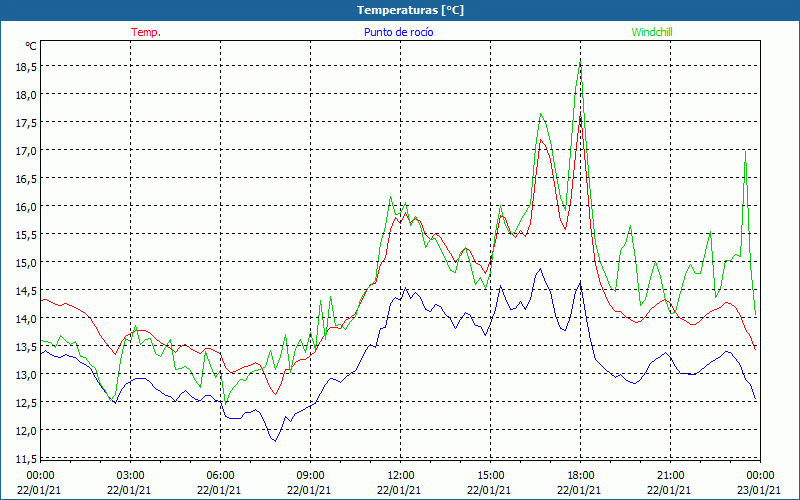The image size is (800, 500).
Task: Click the 18,5 y-axis value
Action: 27,66
